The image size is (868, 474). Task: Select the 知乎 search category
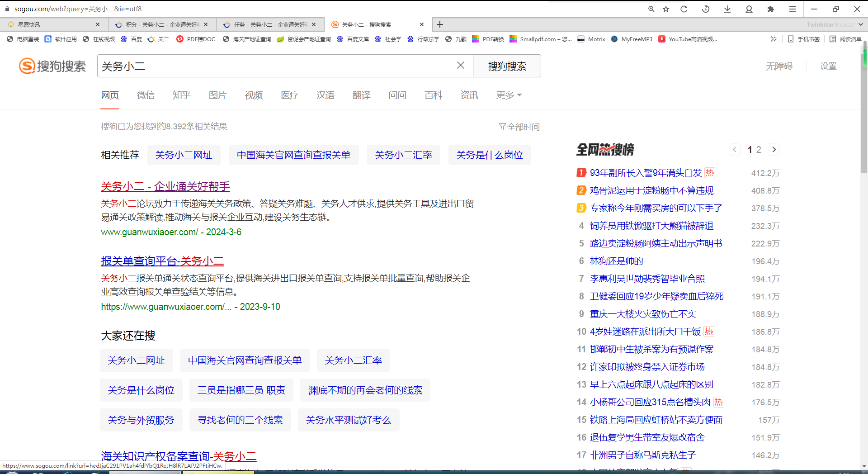coord(182,95)
